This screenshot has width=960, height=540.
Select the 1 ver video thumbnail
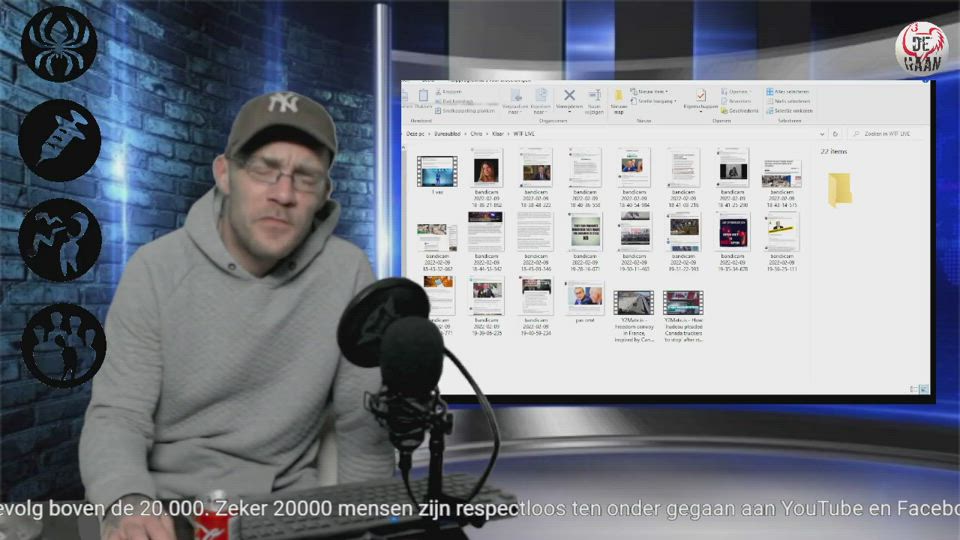tap(436, 169)
